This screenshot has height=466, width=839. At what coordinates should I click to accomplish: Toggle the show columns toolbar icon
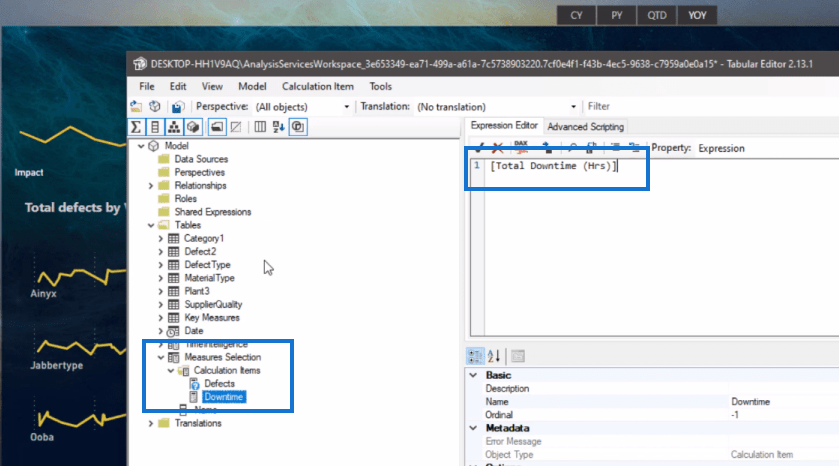point(154,127)
